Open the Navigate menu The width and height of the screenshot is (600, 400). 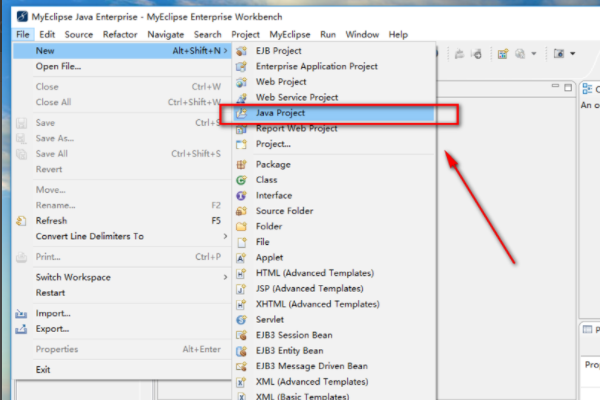(165, 34)
